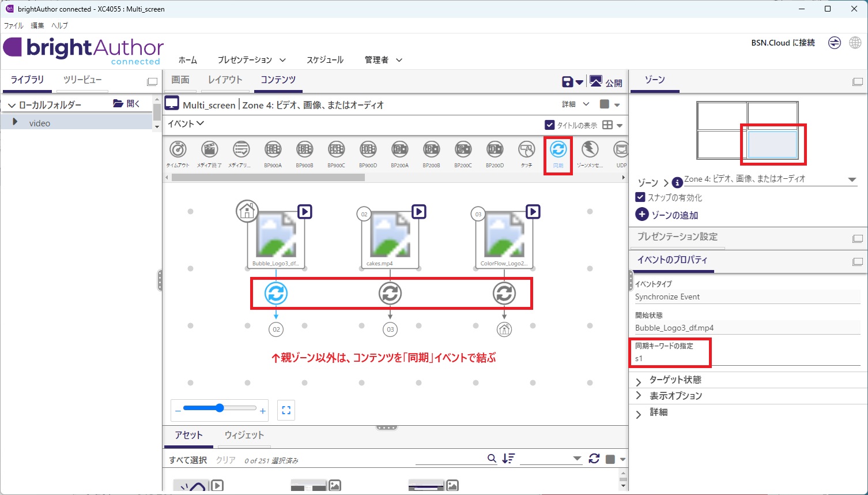
Task: Select the タッチ (touch) event icon
Action: click(x=526, y=149)
